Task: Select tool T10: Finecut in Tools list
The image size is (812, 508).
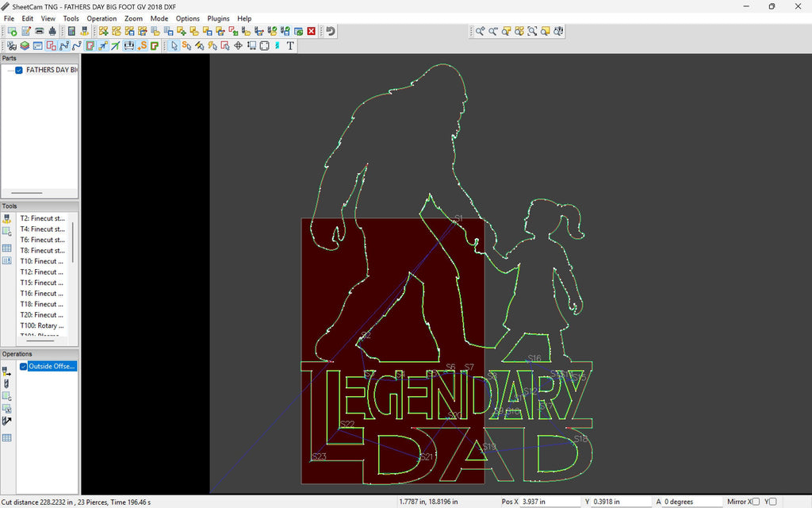Action: click(41, 261)
